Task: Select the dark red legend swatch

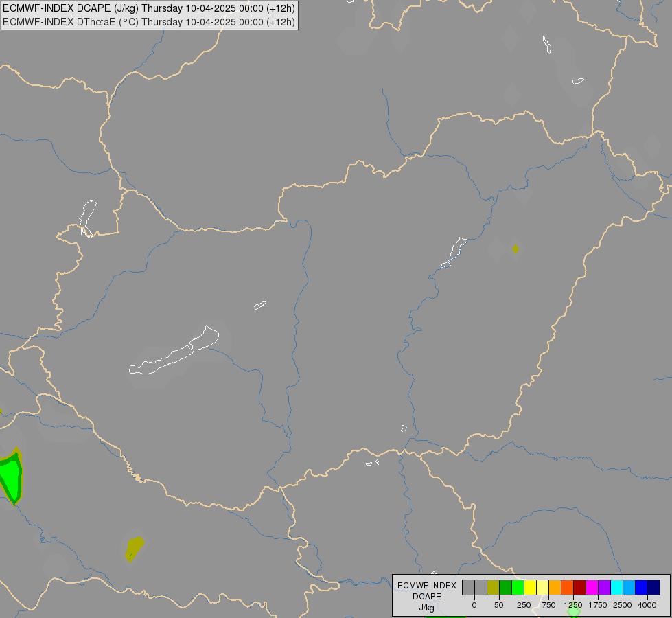Action: tap(580, 588)
